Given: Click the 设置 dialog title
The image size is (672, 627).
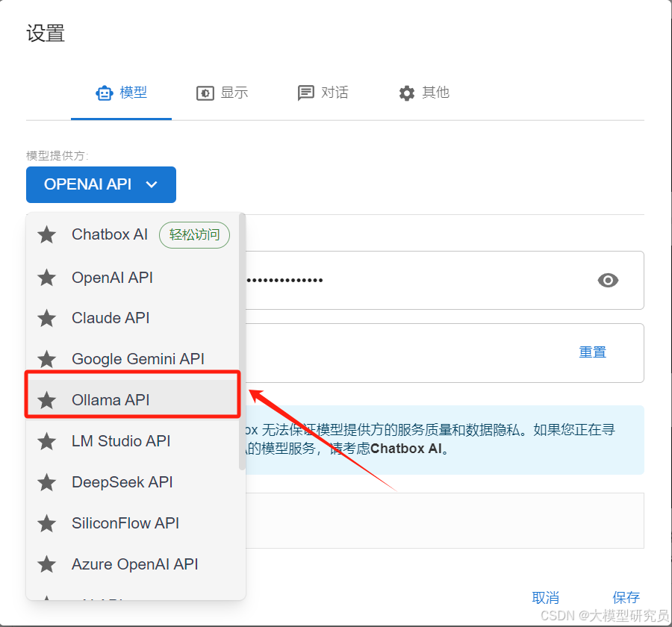Looking at the screenshot, I should (x=46, y=34).
